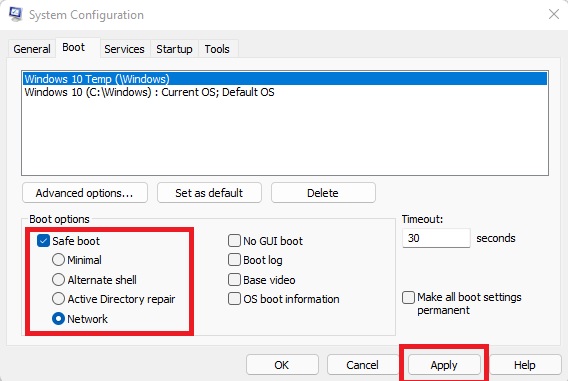Click the Timeout seconds input field
Screen dimensions: 568x381
pos(436,238)
